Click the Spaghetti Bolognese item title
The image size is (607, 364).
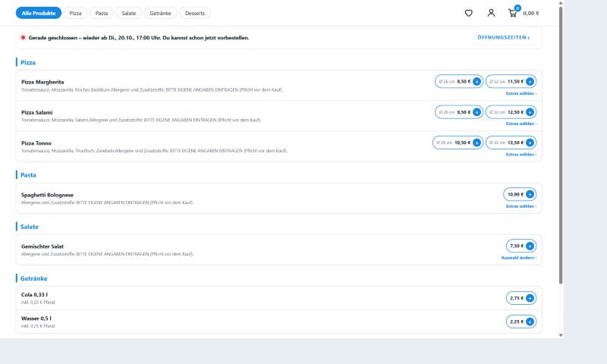click(47, 195)
